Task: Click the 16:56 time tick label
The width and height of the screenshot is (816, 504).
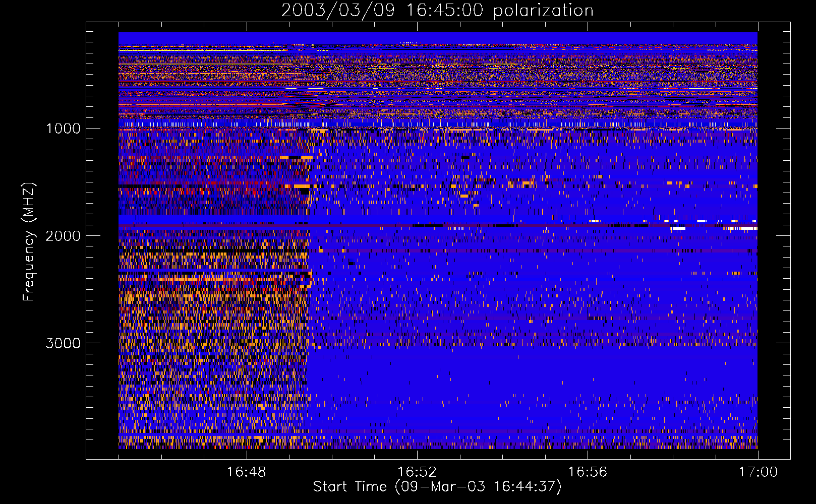Action: pos(588,472)
